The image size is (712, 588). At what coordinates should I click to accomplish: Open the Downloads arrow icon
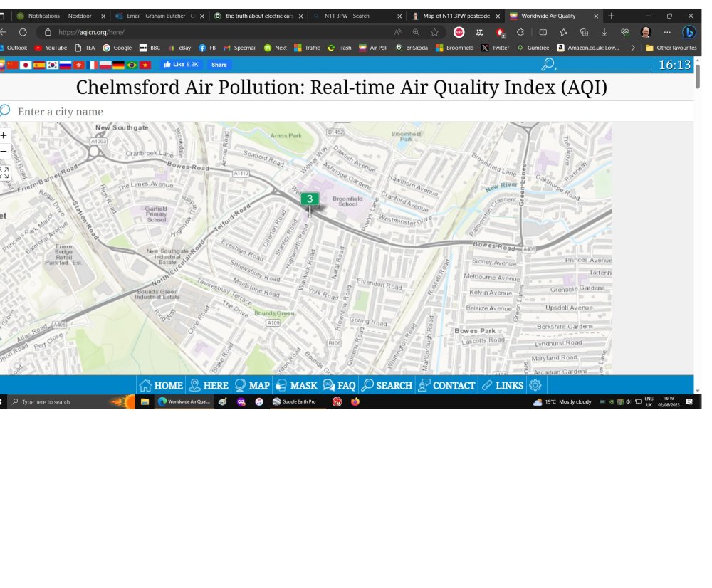pos(604,32)
